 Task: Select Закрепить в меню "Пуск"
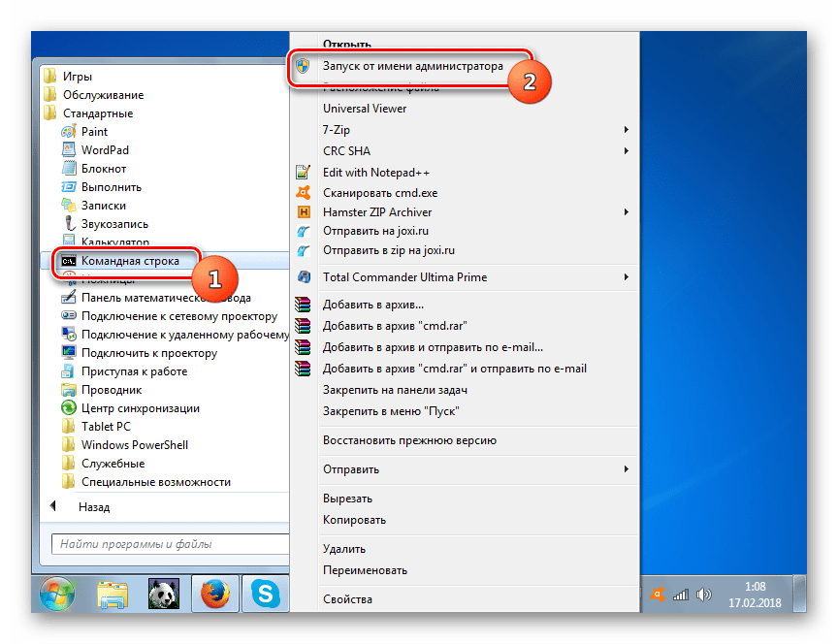coord(391,411)
